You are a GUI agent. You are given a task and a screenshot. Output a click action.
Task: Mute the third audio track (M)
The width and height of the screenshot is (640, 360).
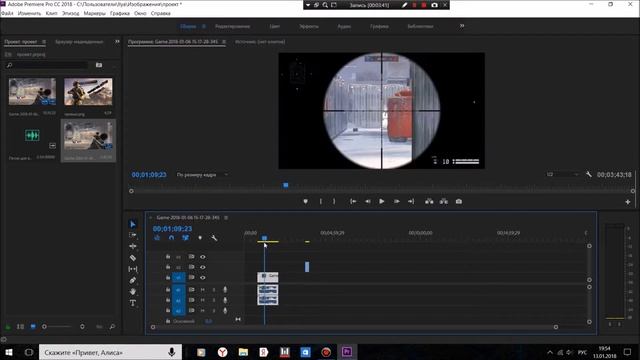pyautogui.click(x=202, y=311)
